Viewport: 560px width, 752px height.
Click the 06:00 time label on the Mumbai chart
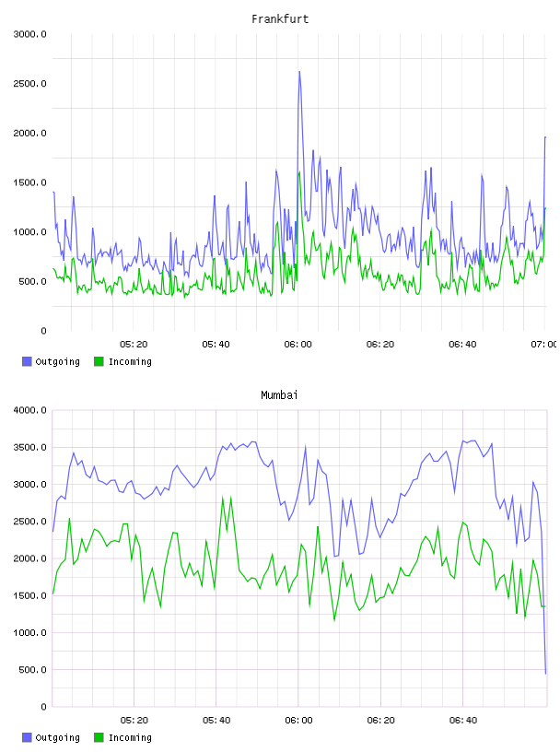tap(298, 721)
